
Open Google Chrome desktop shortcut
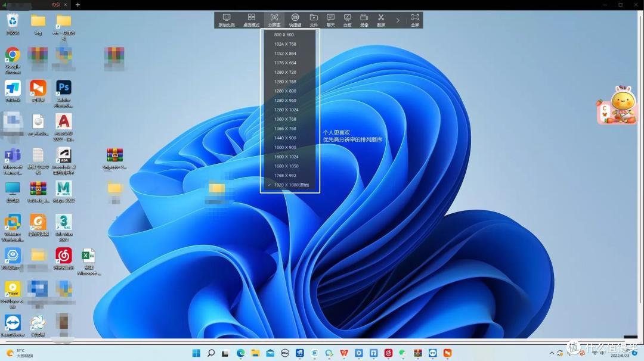click(x=13, y=60)
